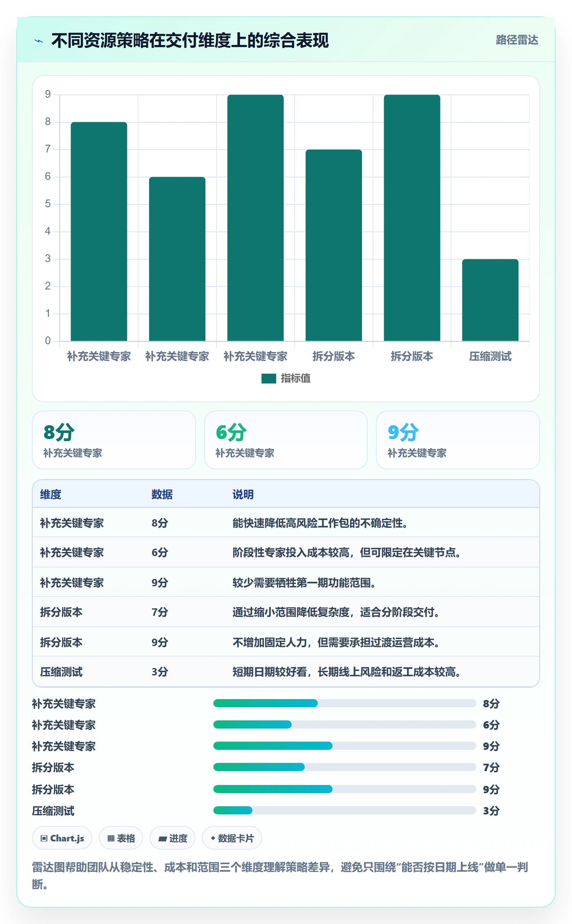Click the 7分 cell in the table
The image size is (572, 924).
point(160,612)
